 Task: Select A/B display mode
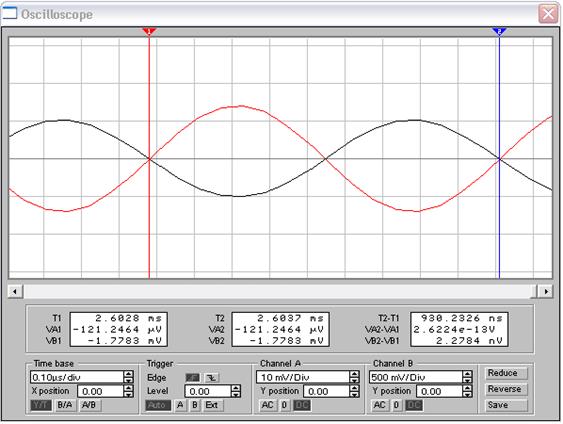pos(89,405)
